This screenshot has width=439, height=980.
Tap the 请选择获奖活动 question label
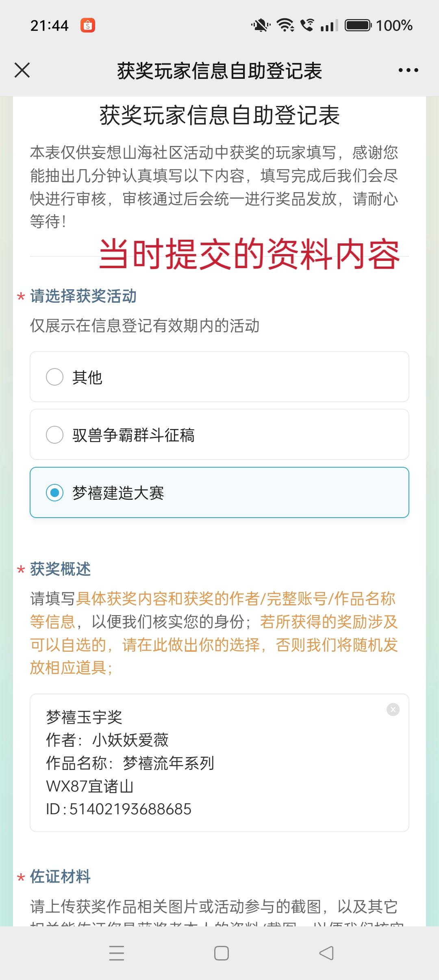(x=83, y=296)
